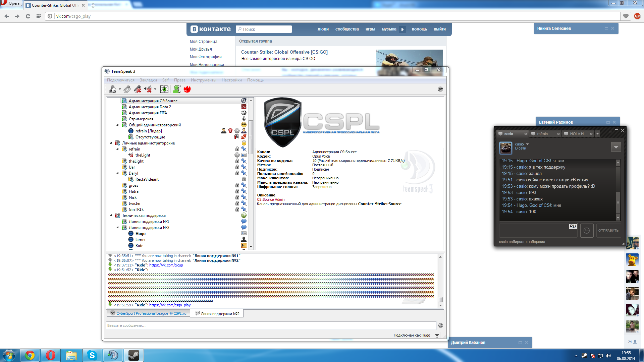Open vk.com/glcup link in TeamSpeak chat
Screen dimensions: 644x362
pos(166,265)
